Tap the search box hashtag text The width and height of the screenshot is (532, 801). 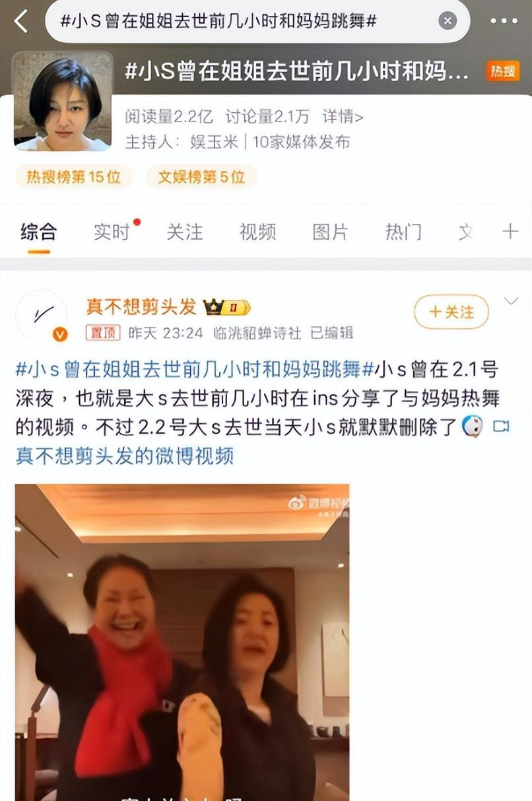coord(218,21)
